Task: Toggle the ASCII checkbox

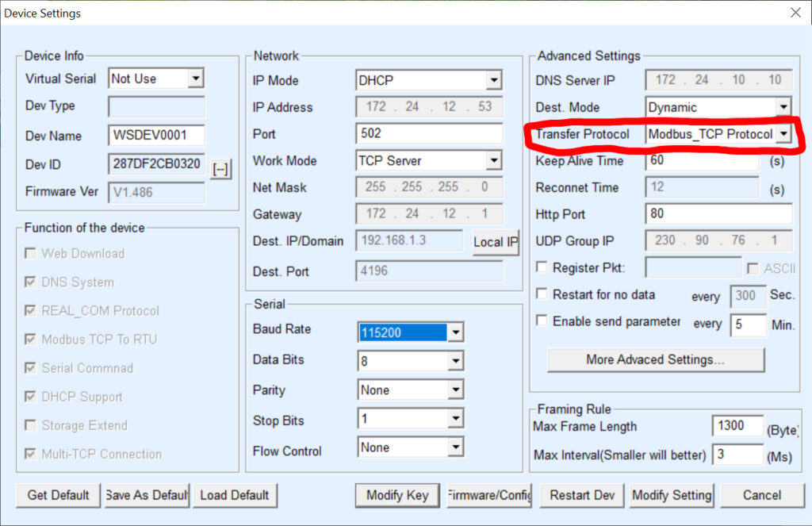Action: click(752, 268)
